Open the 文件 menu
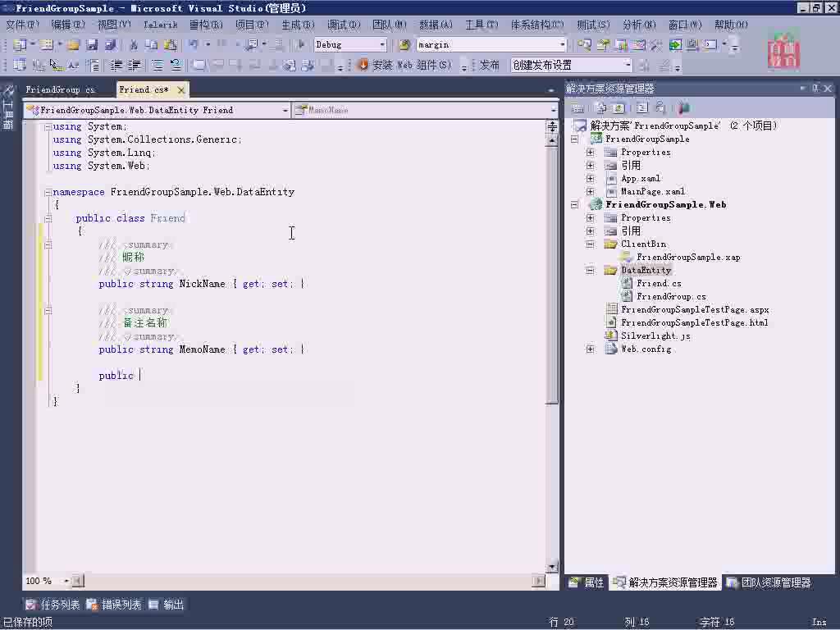840x630 pixels. tap(22, 25)
